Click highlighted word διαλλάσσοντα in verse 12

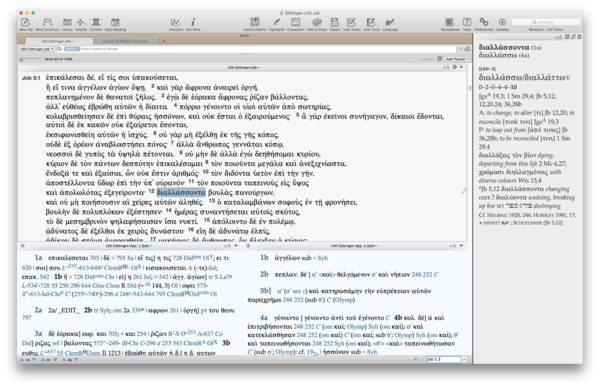pyautogui.click(x=181, y=192)
